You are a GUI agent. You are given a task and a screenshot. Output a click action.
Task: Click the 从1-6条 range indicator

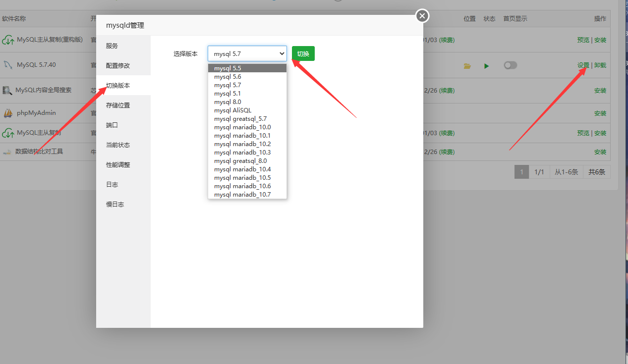(x=567, y=172)
